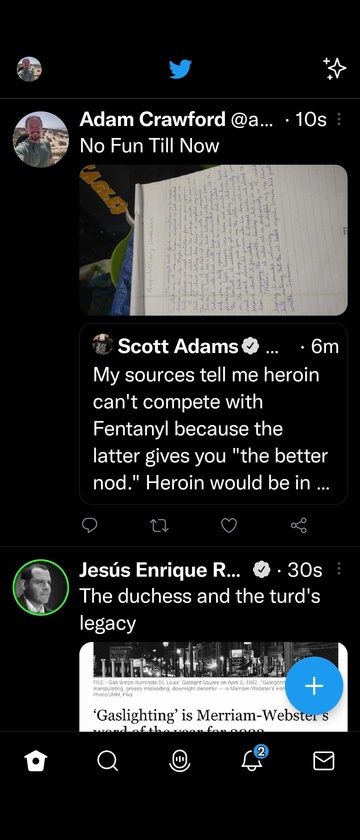Open Notifications with 2 badge
This screenshot has height=840, width=360.
click(252, 759)
